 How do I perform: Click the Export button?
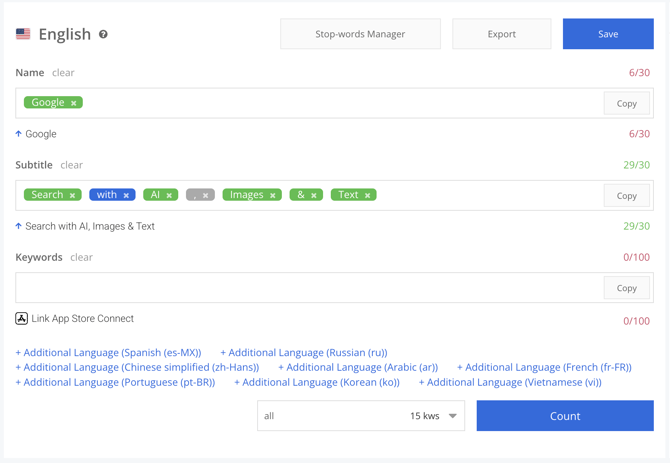click(501, 34)
